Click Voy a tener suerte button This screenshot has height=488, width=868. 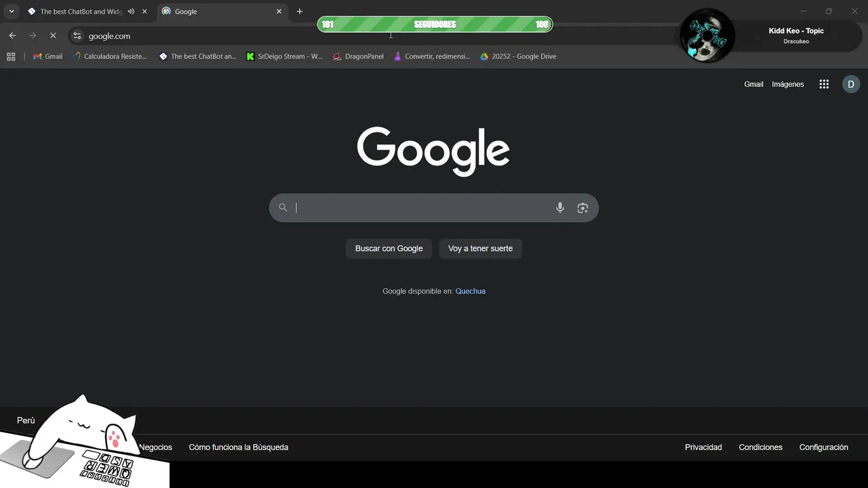(480, 248)
